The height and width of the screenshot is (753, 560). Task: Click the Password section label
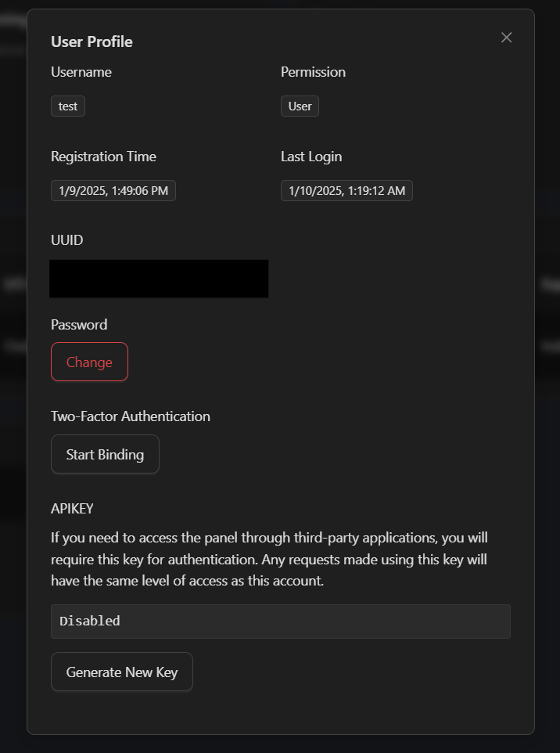[79, 325]
